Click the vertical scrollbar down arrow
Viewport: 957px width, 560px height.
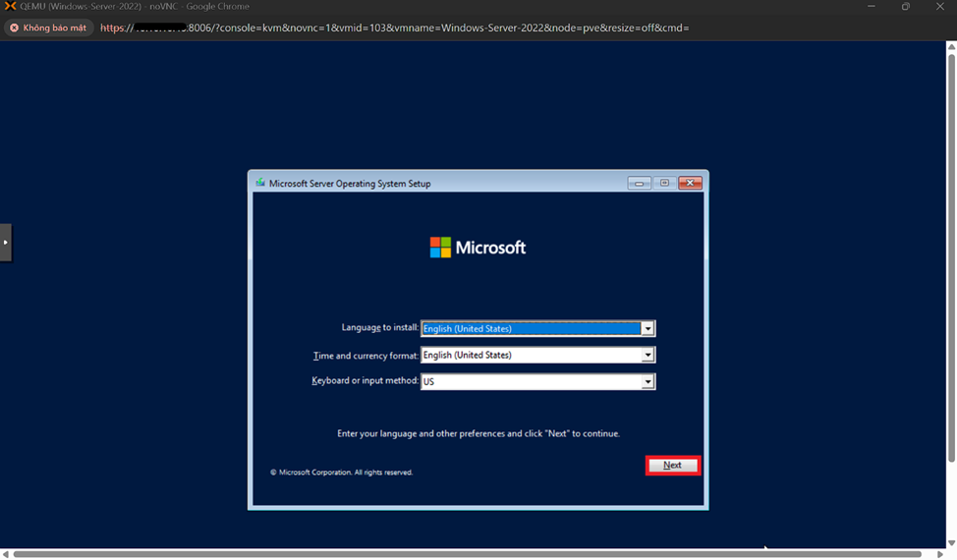coord(951,542)
